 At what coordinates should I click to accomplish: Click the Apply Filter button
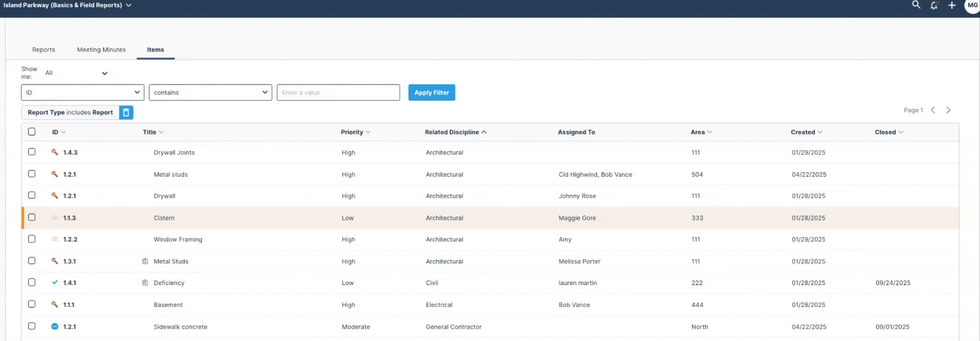point(432,92)
